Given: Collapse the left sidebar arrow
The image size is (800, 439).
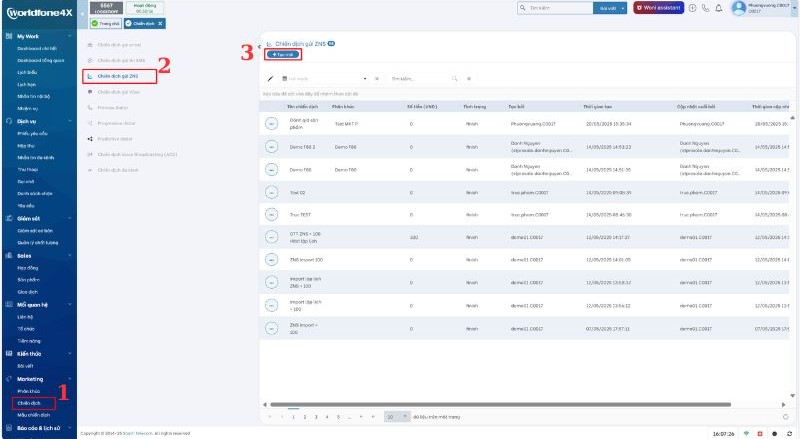Looking at the screenshot, I should point(259,45).
